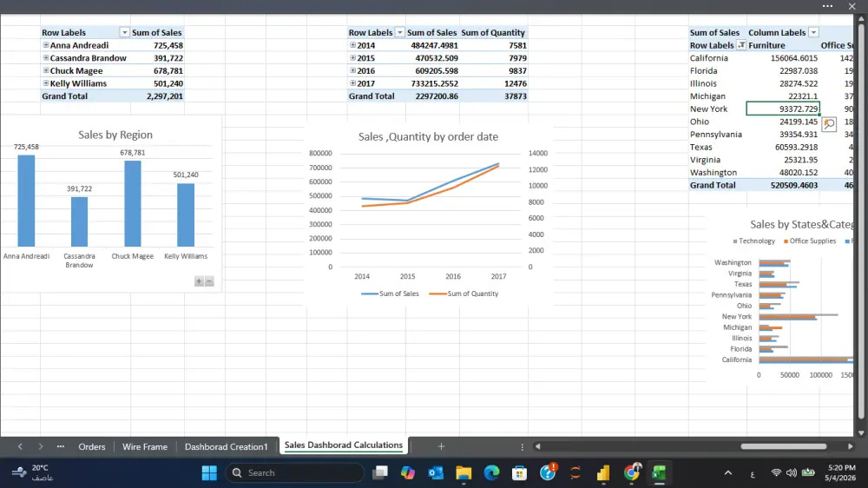Expand Anna Andreadi row in pivot table

point(46,45)
